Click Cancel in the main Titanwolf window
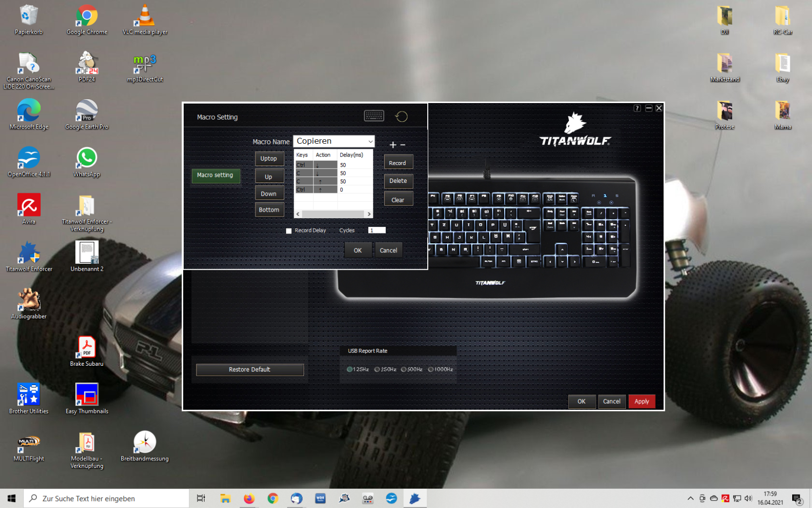This screenshot has width=812, height=508. pos(611,401)
